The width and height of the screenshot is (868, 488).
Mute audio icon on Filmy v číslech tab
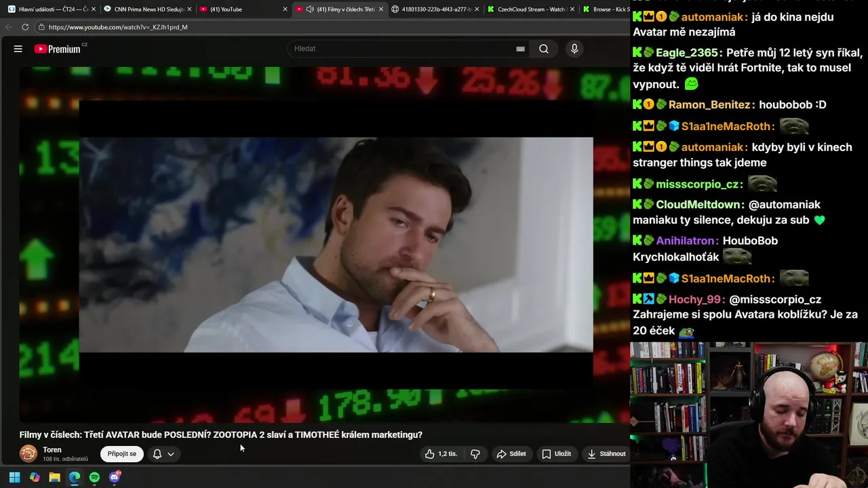(310, 9)
